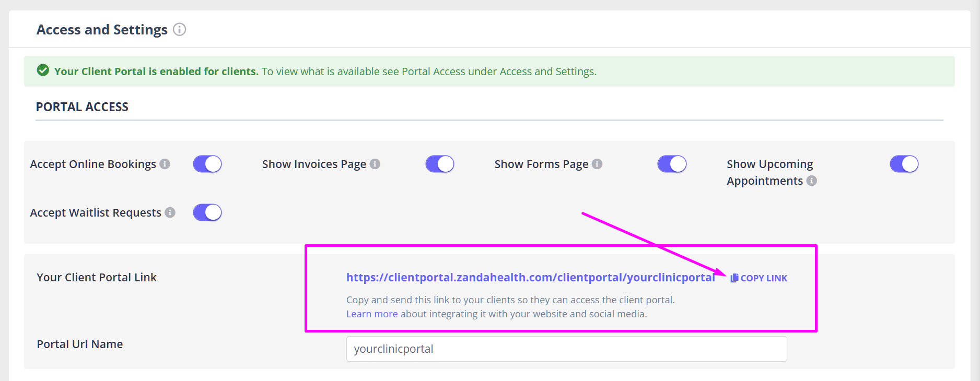Screen dimensions: 980x381
Task: Disable the Show Invoices Page toggle
Action: click(x=440, y=164)
